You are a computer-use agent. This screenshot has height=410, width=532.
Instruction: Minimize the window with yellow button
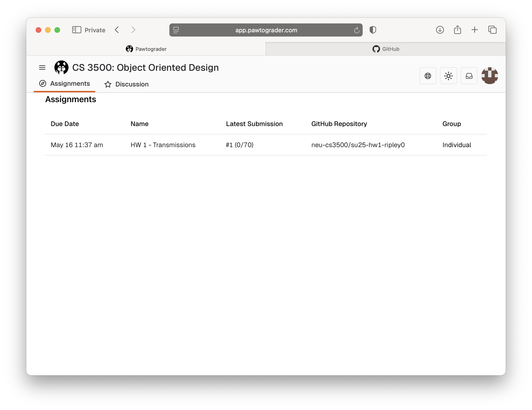[48, 30]
